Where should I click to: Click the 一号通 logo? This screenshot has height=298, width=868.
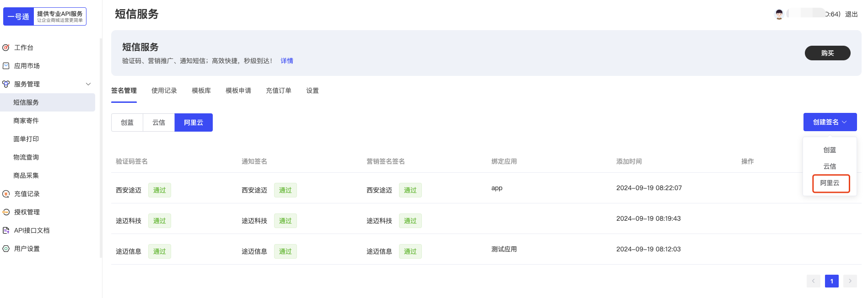tap(45, 16)
